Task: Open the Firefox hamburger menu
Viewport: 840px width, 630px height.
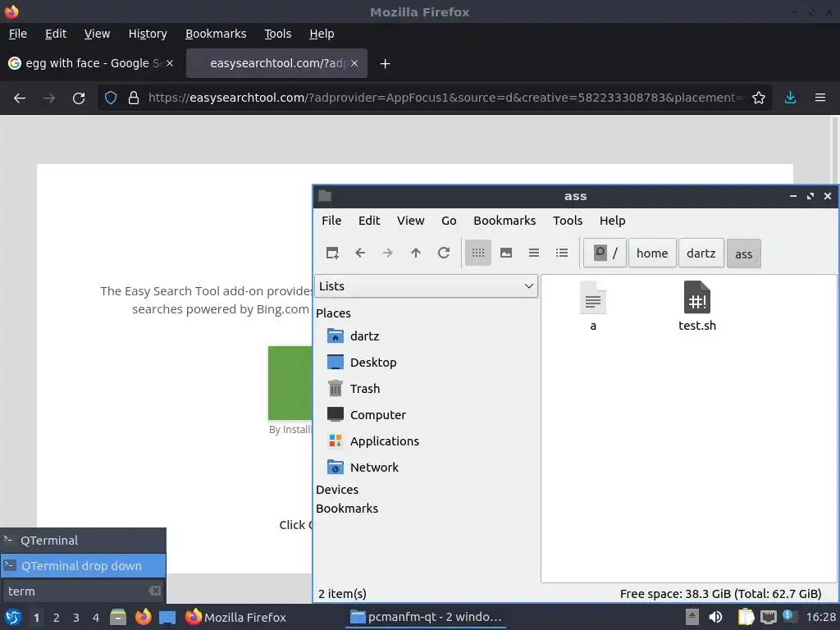Action: [x=819, y=98]
